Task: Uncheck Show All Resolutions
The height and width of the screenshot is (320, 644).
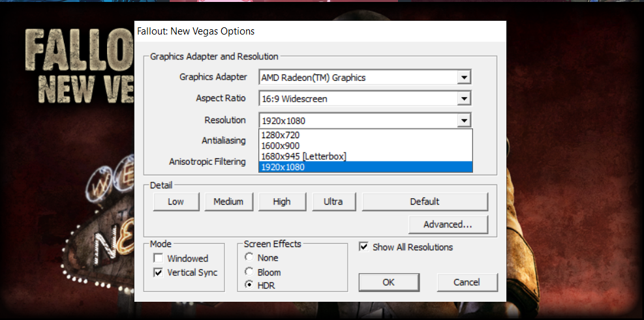Action: click(x=364, y=247)
